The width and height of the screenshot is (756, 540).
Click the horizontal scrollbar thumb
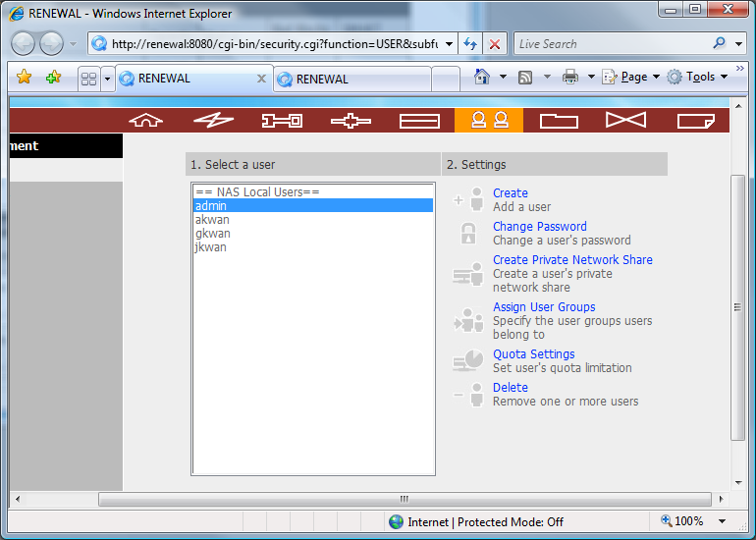click(x=403, y=499)
